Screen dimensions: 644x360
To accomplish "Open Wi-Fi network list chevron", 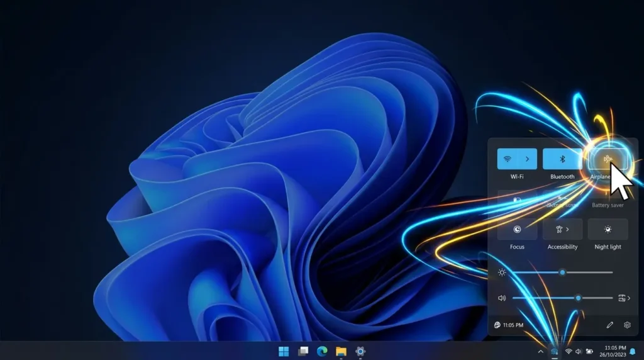I will [x=528, y=159].
